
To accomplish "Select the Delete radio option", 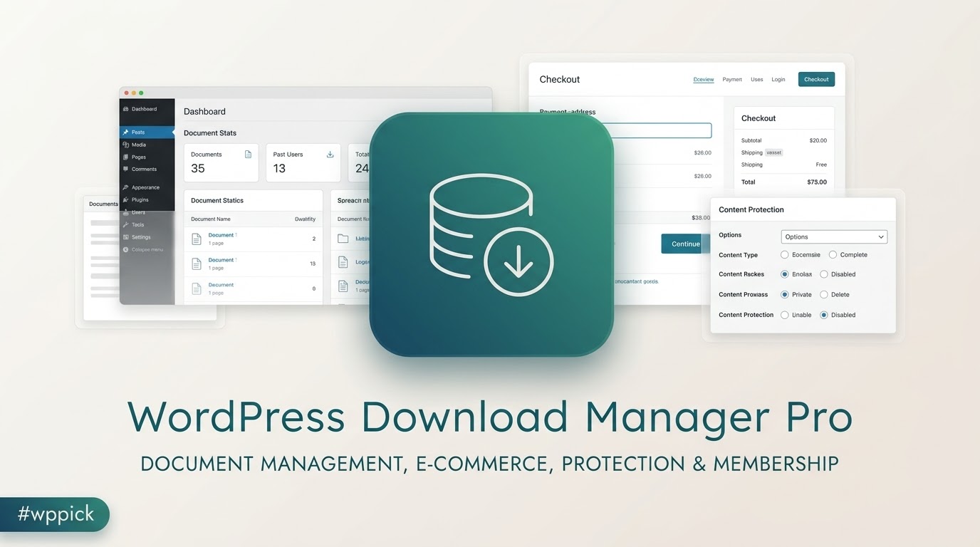I will tap(824, 294).
